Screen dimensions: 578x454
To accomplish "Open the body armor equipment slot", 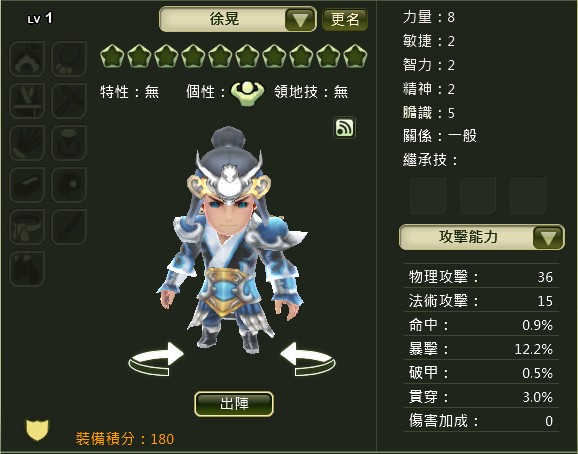I will pyautogui.click(x=27, y=101).
